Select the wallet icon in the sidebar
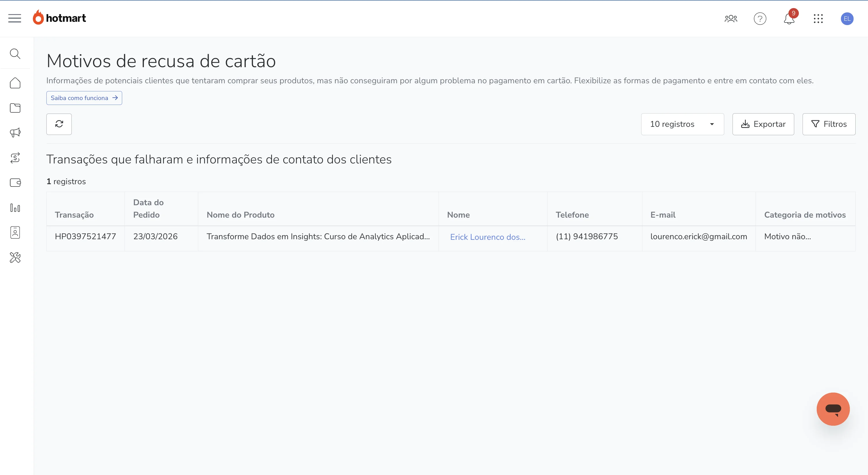Image resolution: width=868 pixels, height=475 pixels. coord(15,183)
